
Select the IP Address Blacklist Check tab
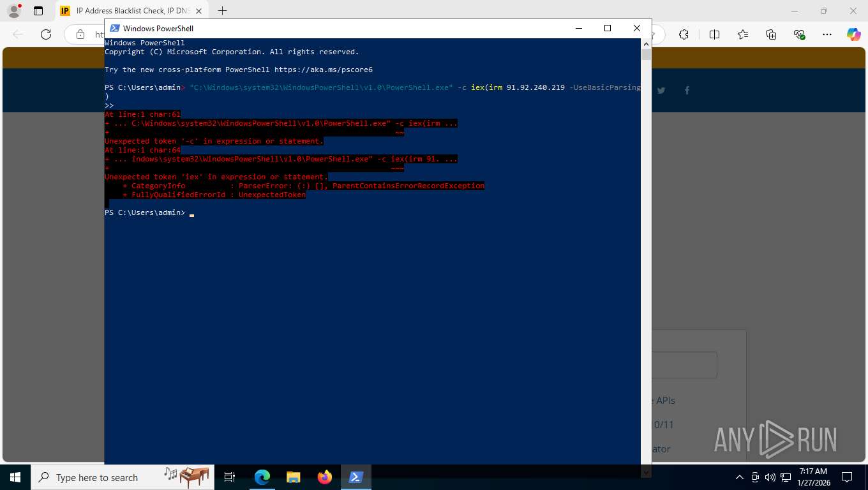(x=131, y=11)
